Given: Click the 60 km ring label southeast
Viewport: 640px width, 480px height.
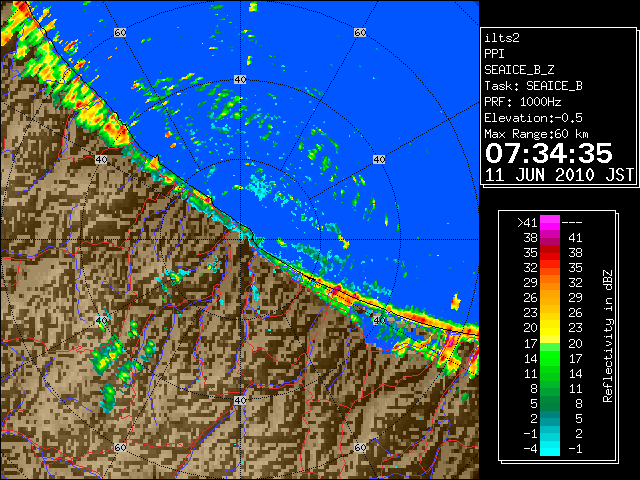Looking at the screenshot, I should coord(360,447).
